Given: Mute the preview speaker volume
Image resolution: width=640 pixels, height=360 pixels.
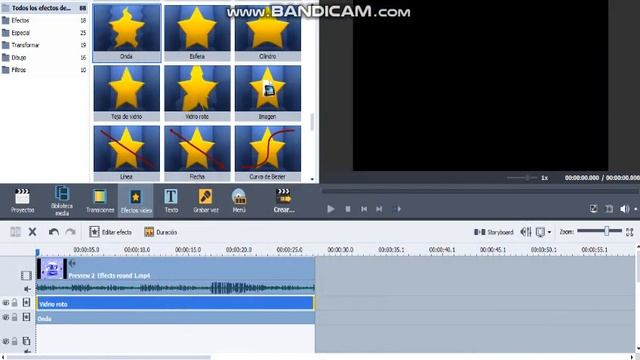Looking at the screenshot, I should pos(624,209).
